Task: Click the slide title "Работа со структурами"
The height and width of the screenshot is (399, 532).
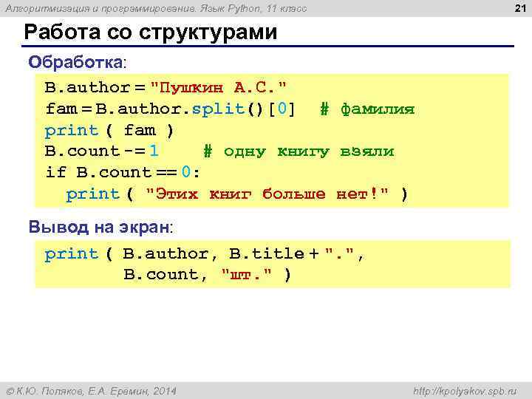Action: coord(151,33)
